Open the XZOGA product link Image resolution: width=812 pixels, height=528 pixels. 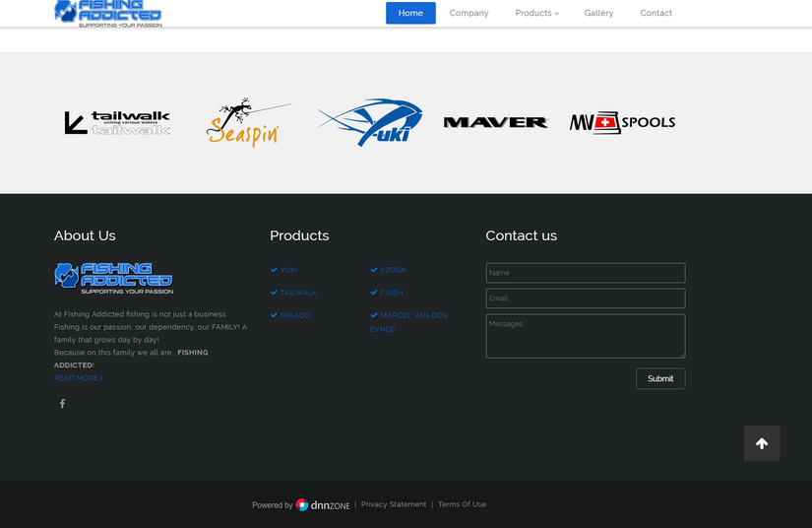[x=393, y=270]
